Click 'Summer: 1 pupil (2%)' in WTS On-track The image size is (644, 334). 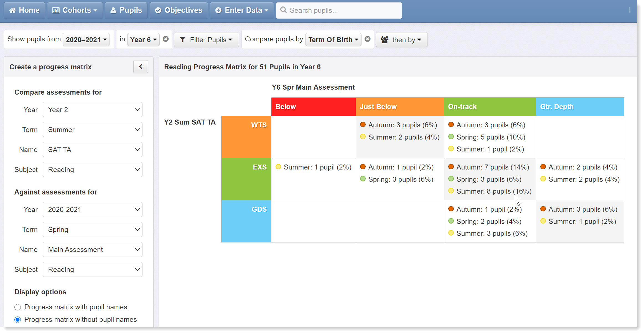click(x=490, y=149)
